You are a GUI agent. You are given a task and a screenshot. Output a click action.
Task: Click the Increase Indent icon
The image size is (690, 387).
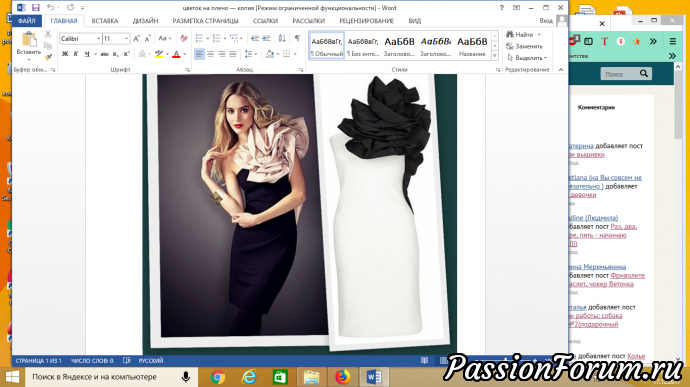point(266,39)
